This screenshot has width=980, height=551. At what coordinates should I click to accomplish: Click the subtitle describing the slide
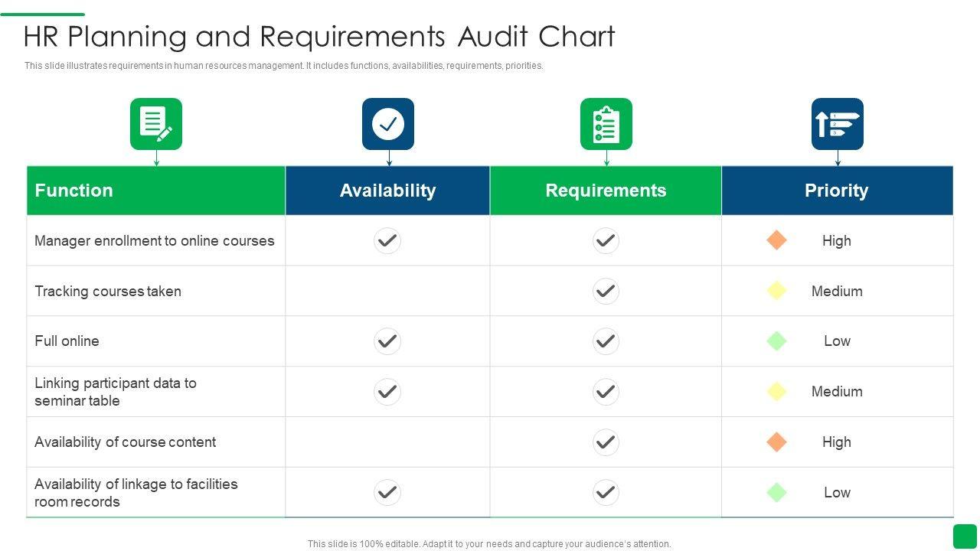pos(283,66)
